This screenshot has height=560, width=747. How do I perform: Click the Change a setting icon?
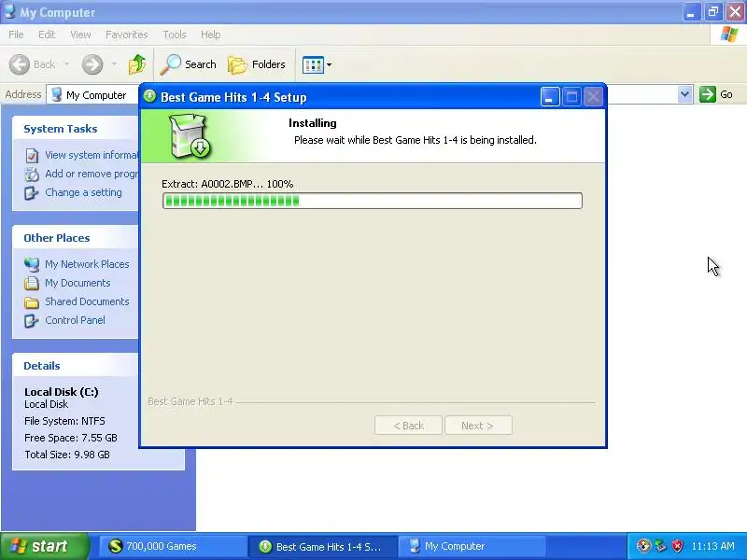(32, 193)
